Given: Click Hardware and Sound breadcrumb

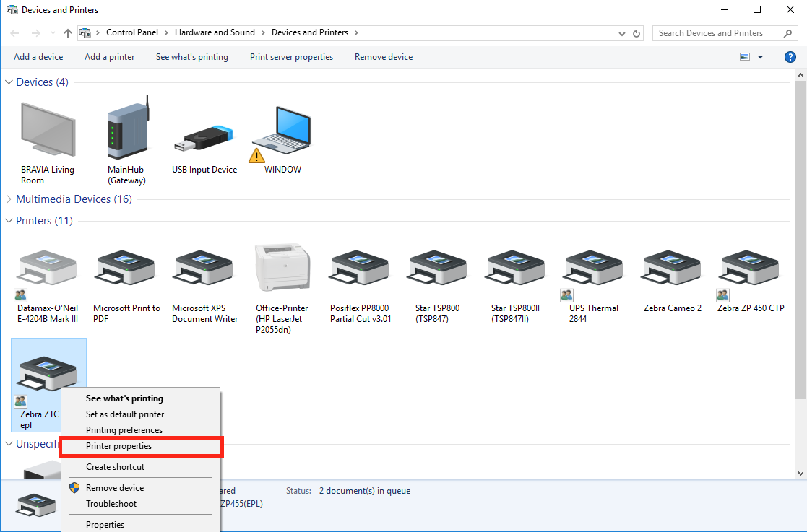Looking at the screenshot, I should 215,32.
